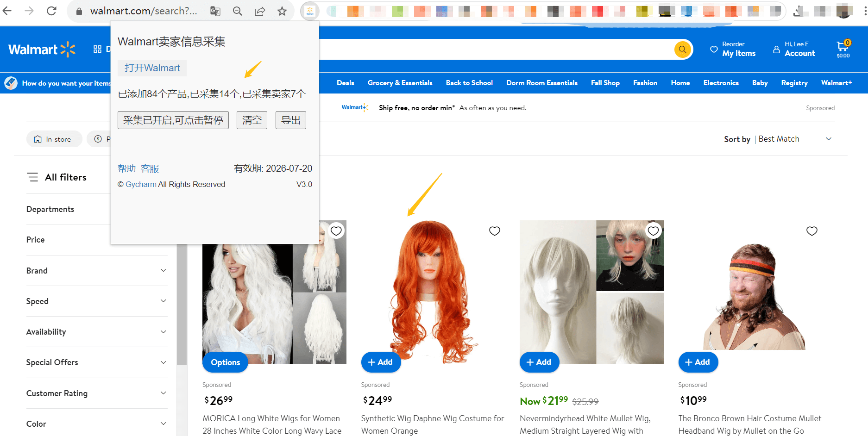The width and height of the screenshot is (868, 436).
Task: Bookmark this page with the star icon
Action: coord(282,11)
